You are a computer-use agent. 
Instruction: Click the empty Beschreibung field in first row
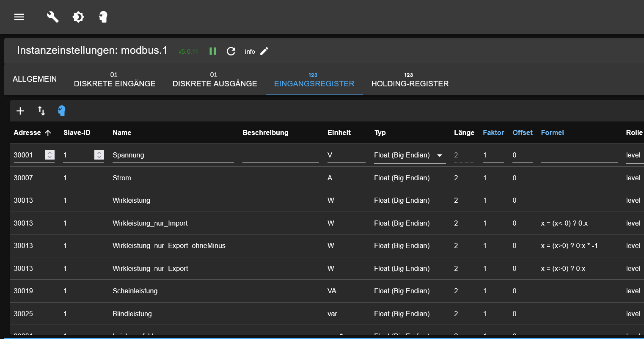(x=281, y=155)
